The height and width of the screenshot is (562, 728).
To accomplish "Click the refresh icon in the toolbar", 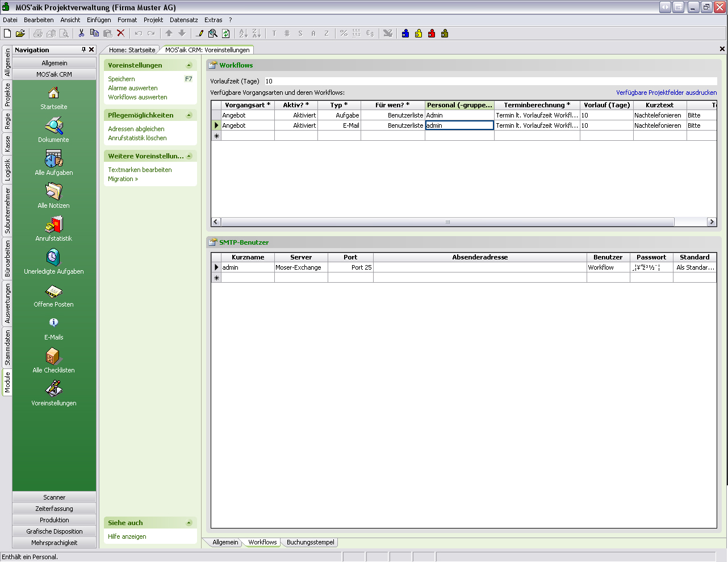I will tap(226, 33).
